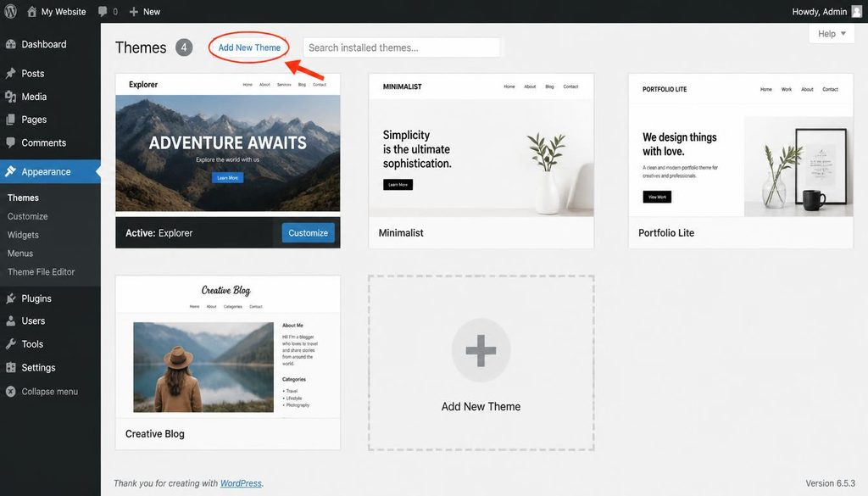Click the Active: Explorer label

coord(159,233)
